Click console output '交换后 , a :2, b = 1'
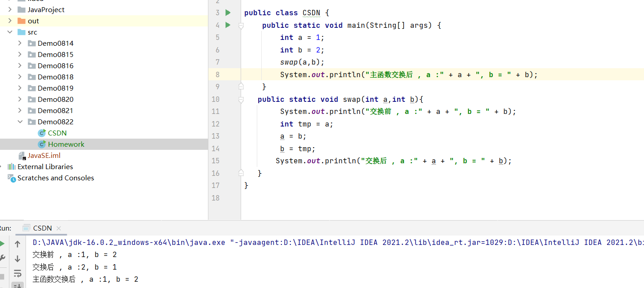 point(75,267)
